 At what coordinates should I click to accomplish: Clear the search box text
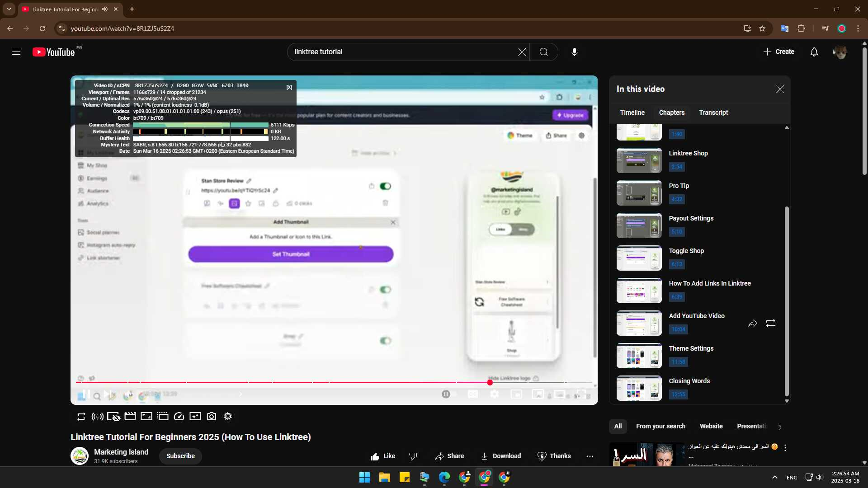coord(522,52)
